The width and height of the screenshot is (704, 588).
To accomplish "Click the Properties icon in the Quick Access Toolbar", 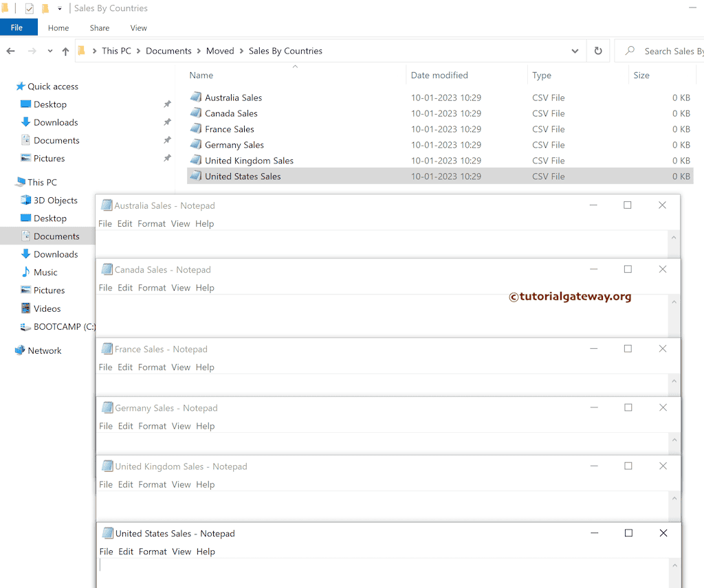I will coord(30,8).
